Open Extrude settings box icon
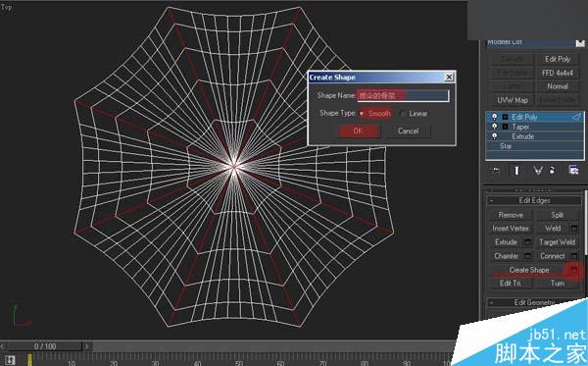This screenshot has height=366, width=588. (527, 242)
